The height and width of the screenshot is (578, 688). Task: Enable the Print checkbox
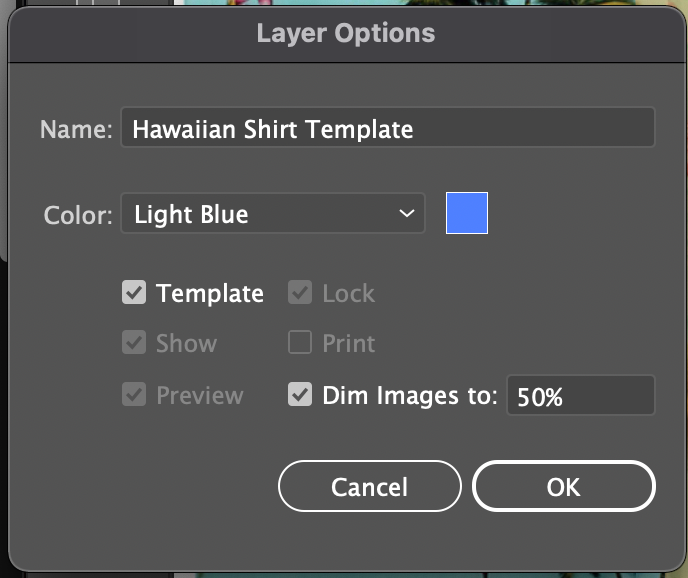(300, 342)
